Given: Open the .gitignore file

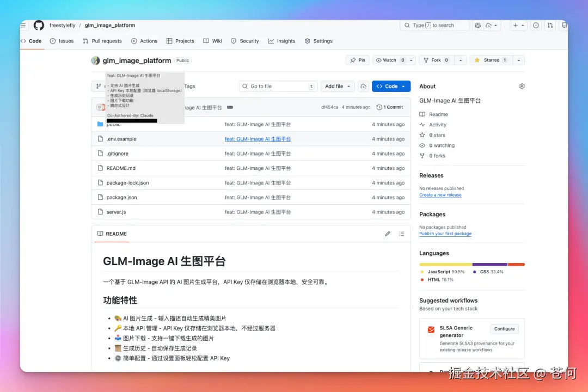Looking at the screenshot, I should click(118, 154).
